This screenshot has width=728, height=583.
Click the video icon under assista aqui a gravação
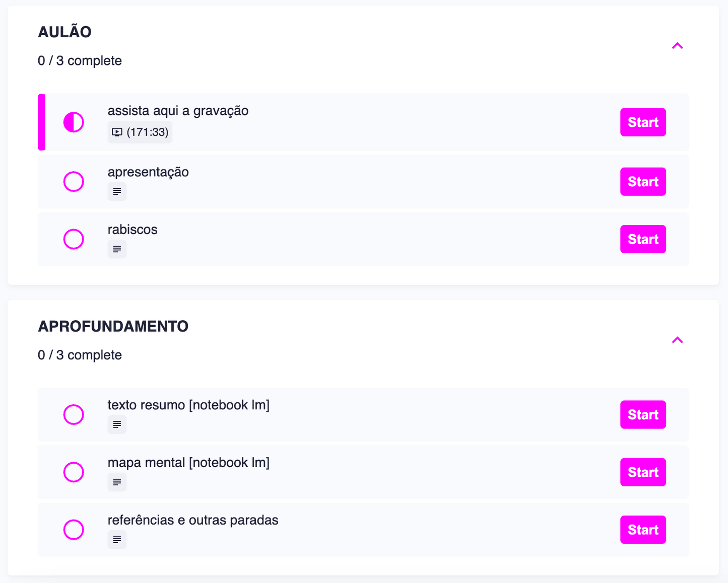point(117,132)
